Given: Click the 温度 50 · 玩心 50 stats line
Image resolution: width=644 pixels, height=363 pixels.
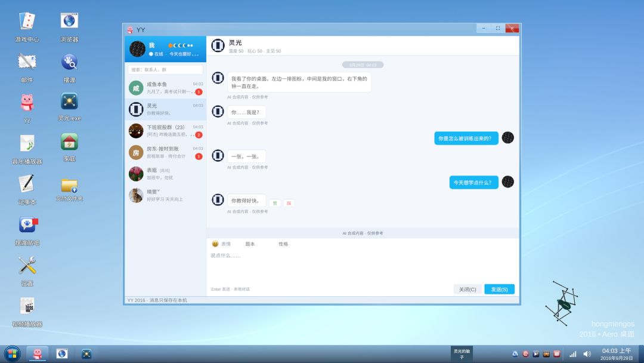Looking at the screenshot, I should pyautogui.click(x=255, y=51).
